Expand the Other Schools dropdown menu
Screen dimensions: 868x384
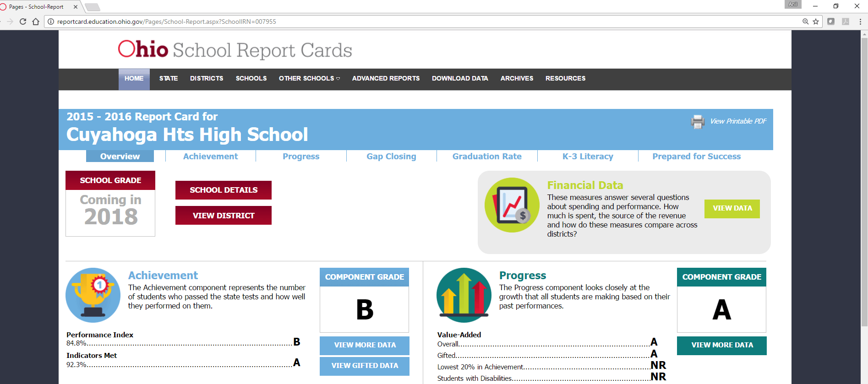click(309, 78)
